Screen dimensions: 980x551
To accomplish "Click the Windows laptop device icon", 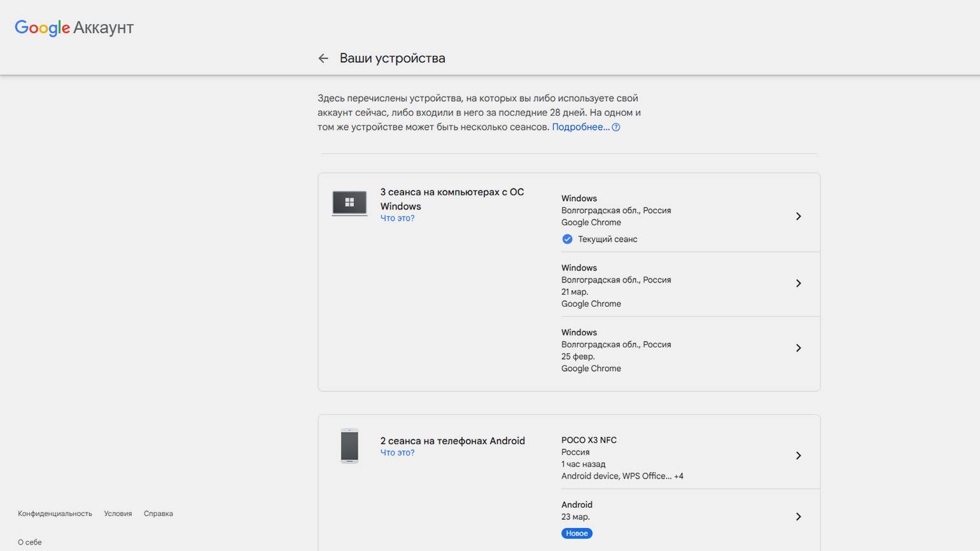I will [349, 203].
